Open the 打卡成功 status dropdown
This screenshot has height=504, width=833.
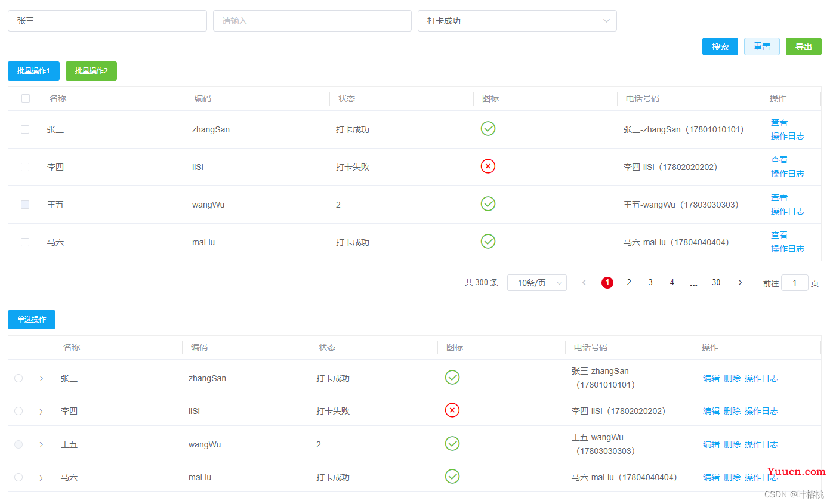coord(517,21)
